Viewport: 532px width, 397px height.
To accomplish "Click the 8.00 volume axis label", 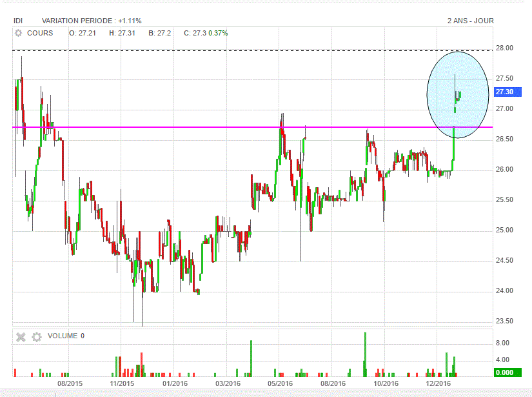I will (x=502, y=343).
